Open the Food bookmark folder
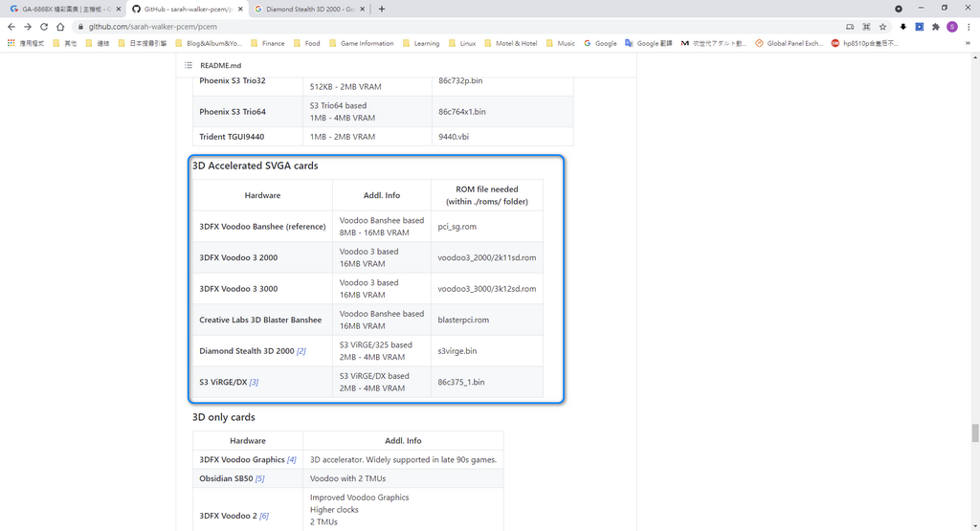This screenshot has width=980, height=531. point(306,43)
